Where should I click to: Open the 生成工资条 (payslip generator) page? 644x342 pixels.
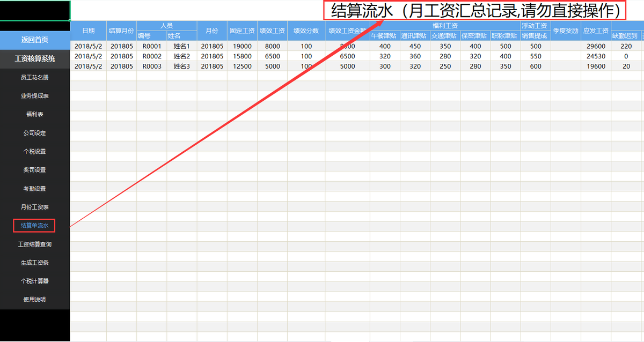click(35, 262)
